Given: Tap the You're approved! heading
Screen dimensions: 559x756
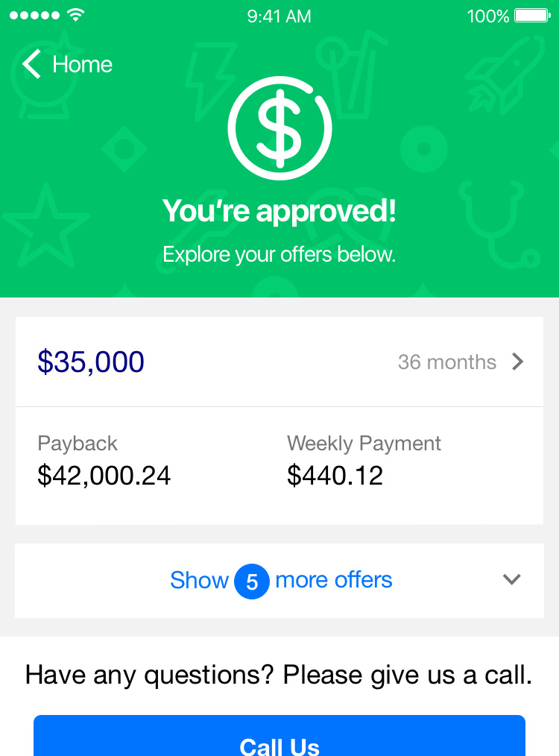Looking at the screenshot, I should pyautogui.click(x=279, y=211).
